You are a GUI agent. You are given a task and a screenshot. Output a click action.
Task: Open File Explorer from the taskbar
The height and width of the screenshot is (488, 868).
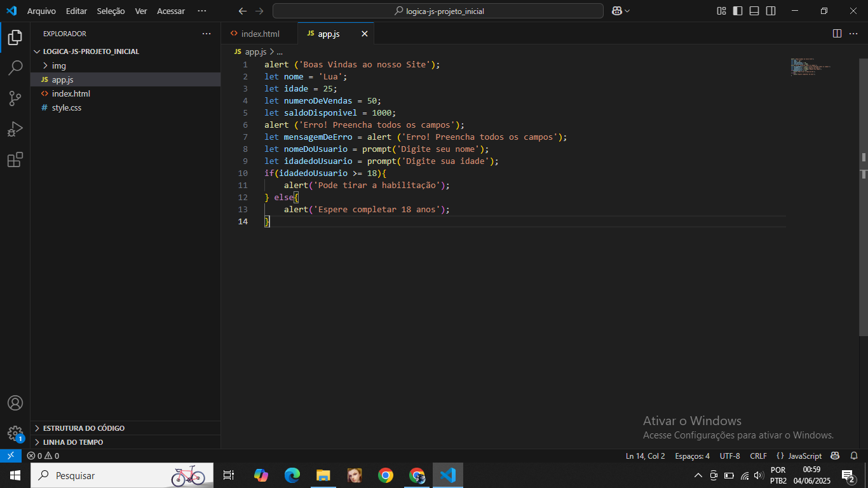point(323,475)
